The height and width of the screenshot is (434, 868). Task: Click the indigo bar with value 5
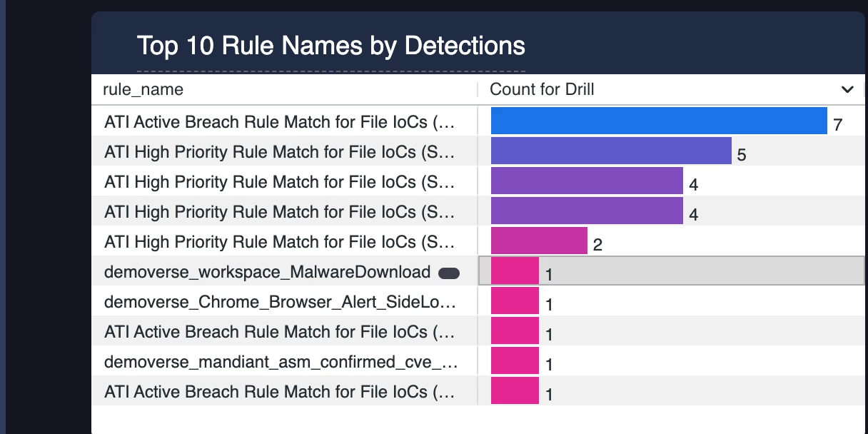point(611,151)
